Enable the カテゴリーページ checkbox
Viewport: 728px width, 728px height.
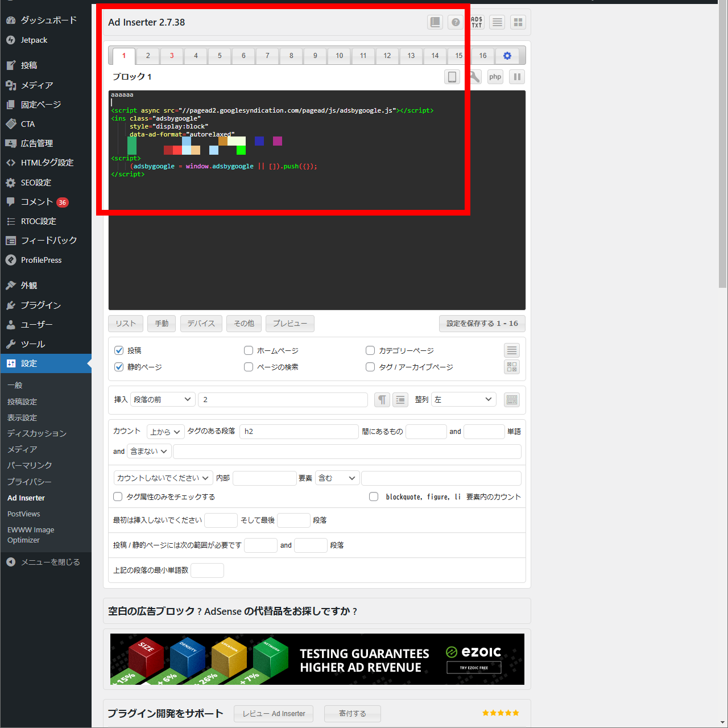370,350
